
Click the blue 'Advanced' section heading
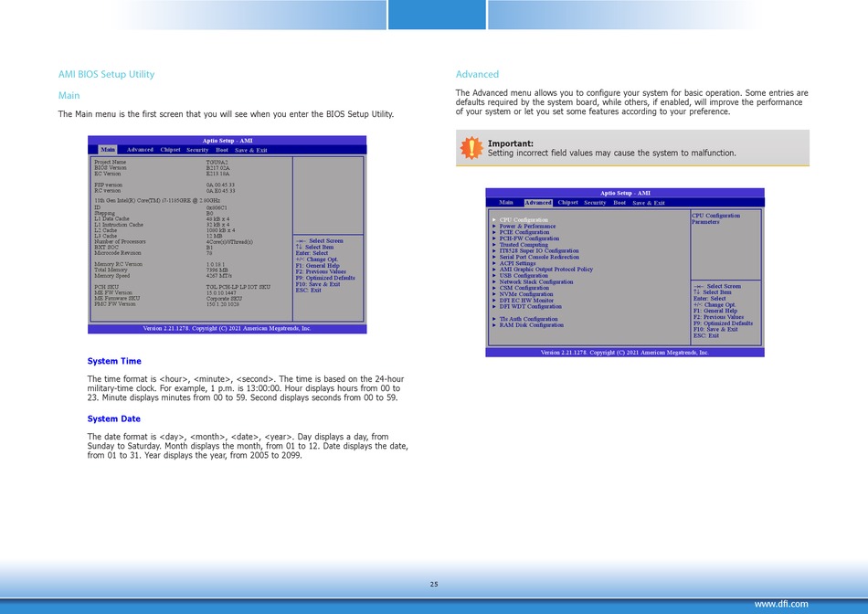(477, 74)
